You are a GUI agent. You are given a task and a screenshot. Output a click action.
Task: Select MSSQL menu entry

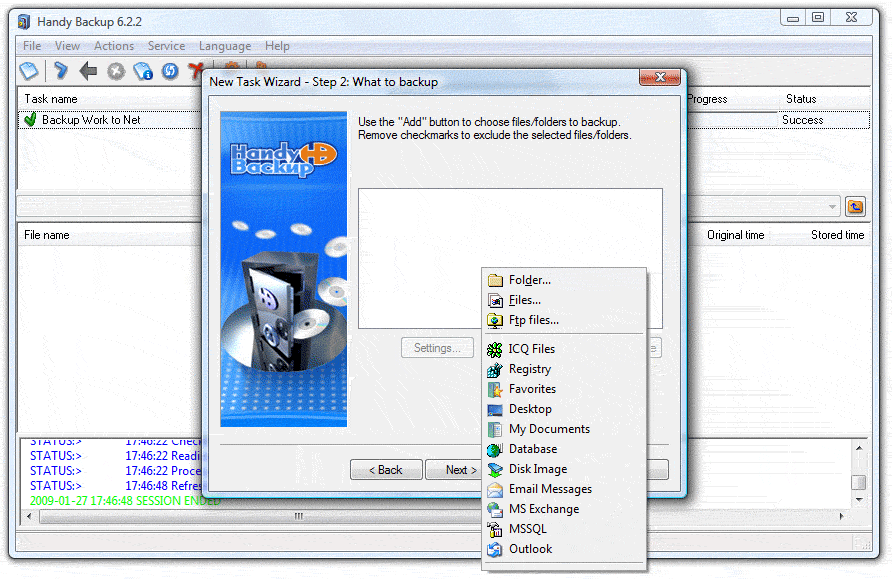(564, 529)
